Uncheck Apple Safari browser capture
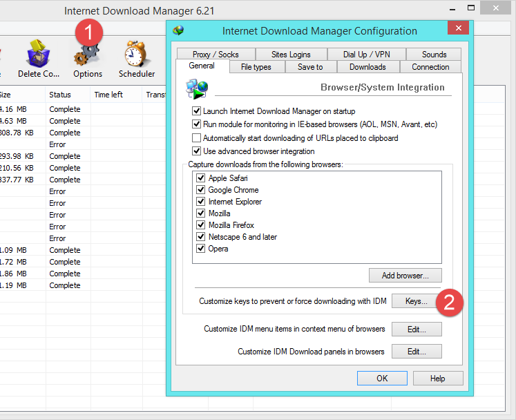Image resolution: width=516 pixels, height=420 pixels. tap(201, 178)
